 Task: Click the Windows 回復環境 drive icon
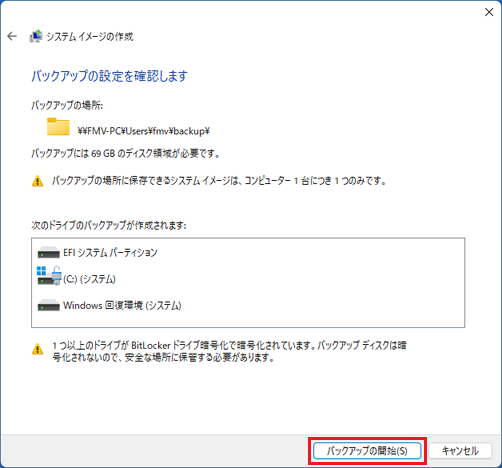click(49, 305)
